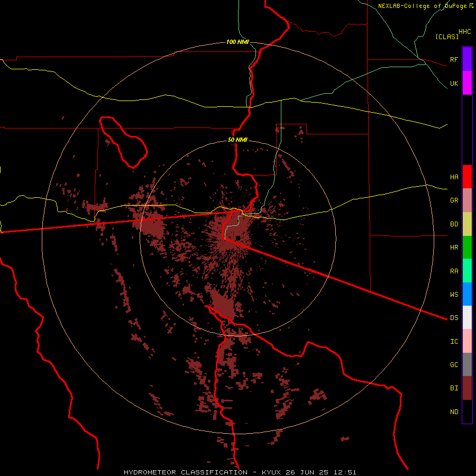This screenshot has width=476, height=476.
Task: Click the ND black legend swatch
Action: 467,411
